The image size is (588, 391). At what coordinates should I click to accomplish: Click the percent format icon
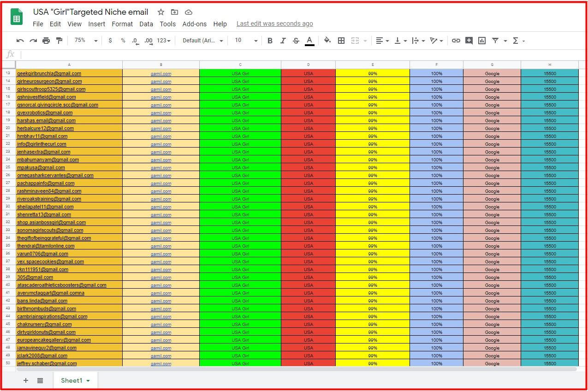(x=122, y=41)
